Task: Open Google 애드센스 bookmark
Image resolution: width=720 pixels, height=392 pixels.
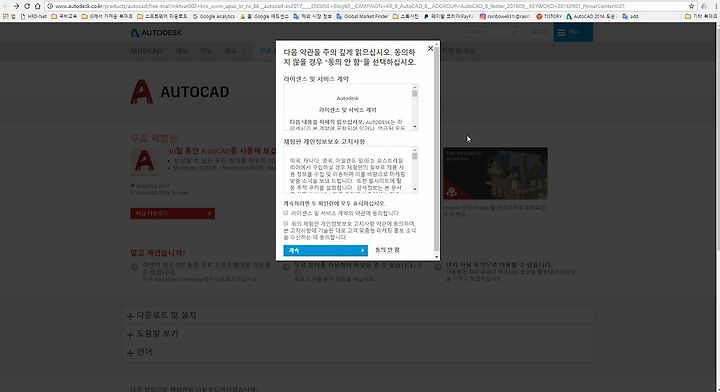Action: [264, 16]
